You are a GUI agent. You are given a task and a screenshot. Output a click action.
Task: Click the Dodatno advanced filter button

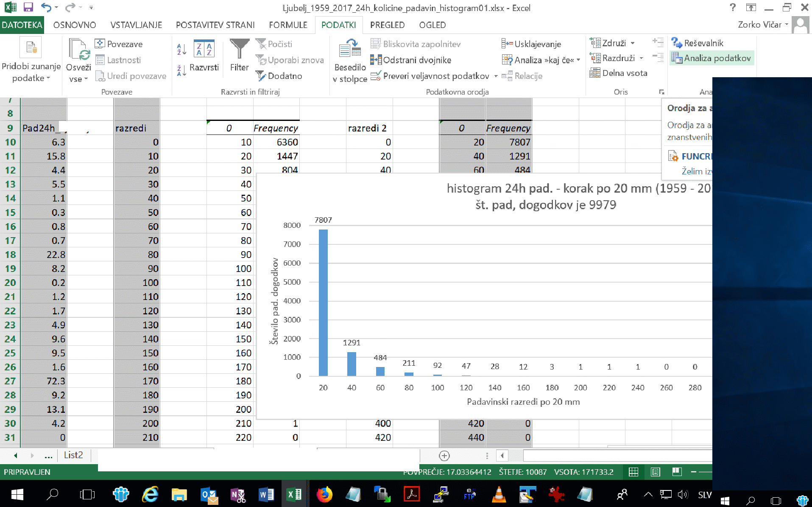(279, 76)
